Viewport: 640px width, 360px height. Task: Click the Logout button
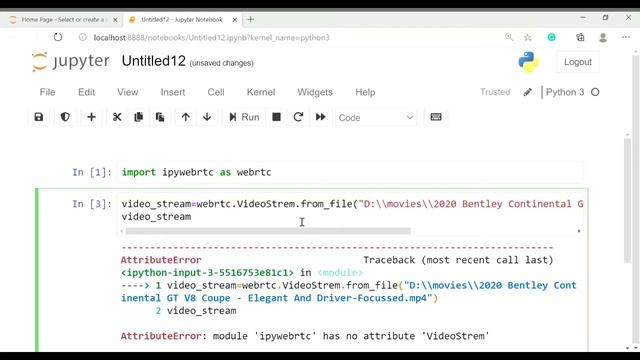(x=578, y=62)
